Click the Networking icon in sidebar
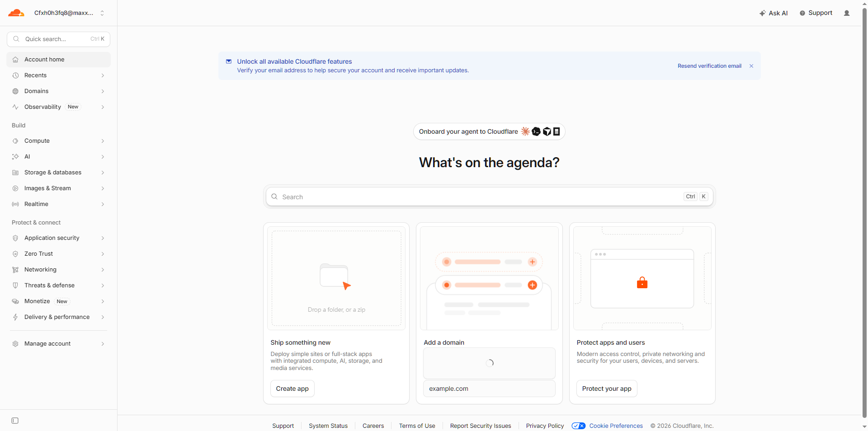Screen dimensions: 868x431 [15, 270]
